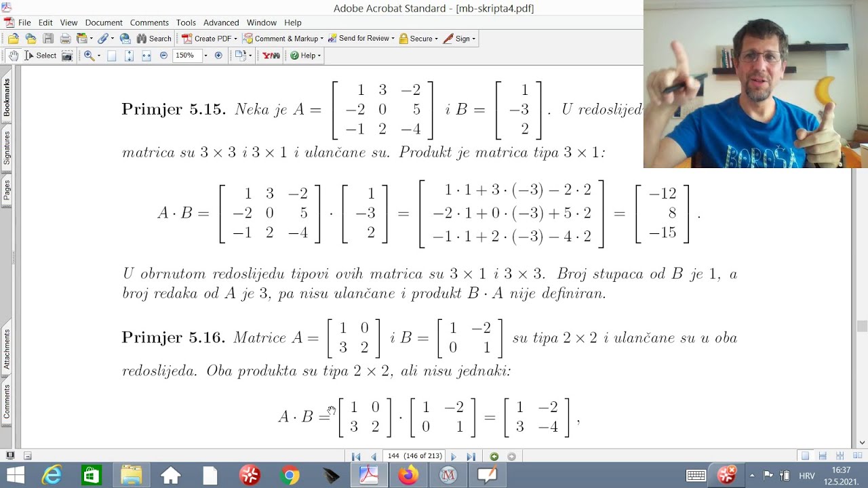Click the Windows Start button
The width and height of the screenshot is (868, 488).
pos(15,476)
